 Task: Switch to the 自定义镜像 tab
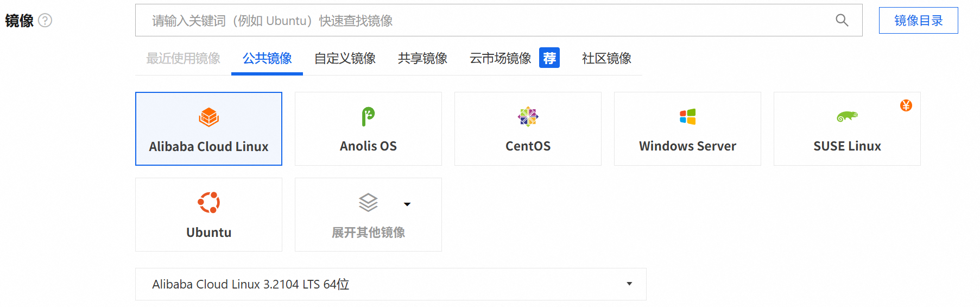click(x=345, y=58)
